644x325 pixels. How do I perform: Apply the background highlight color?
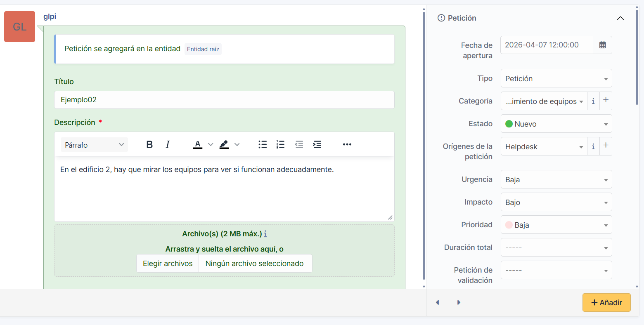[224, 145]
